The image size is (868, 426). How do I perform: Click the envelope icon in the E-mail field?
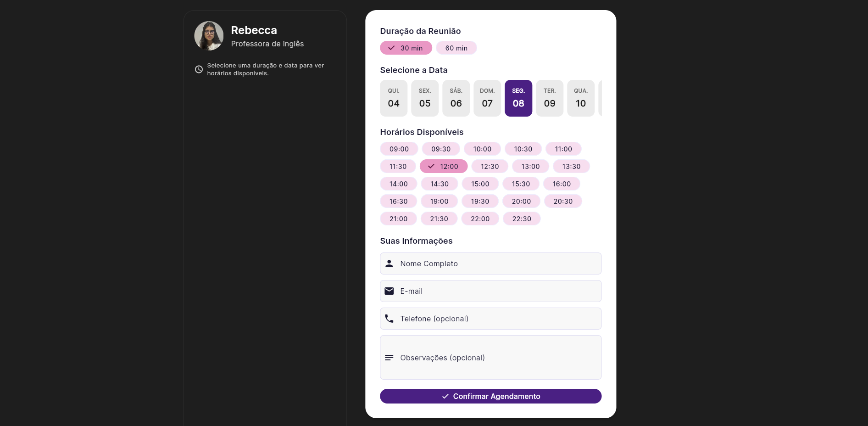[389, 291]
